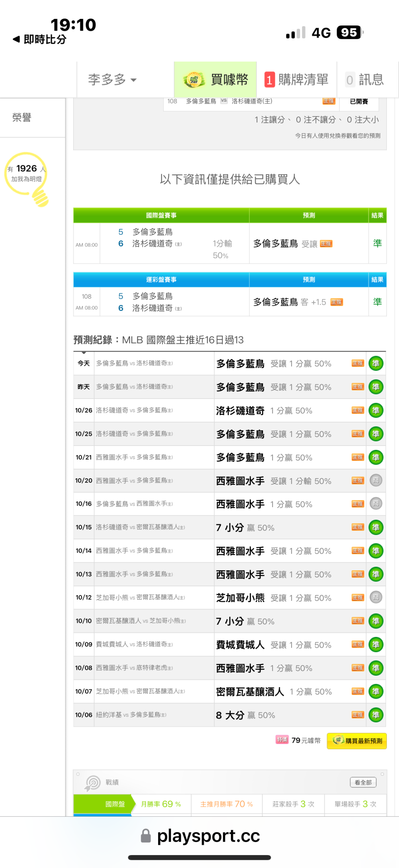Click 10/21 prediction 多倫多藍鳥 1 分贏 50%
This screenshot has height=868, width=399.
point(264,458)
